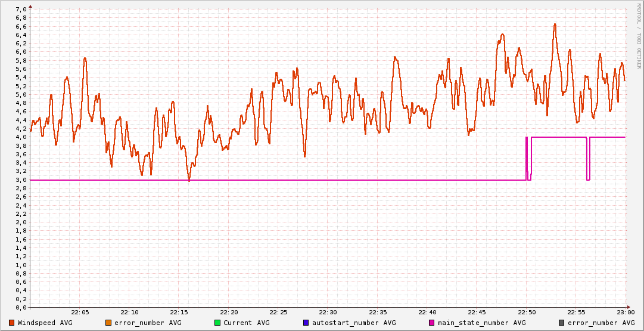
Task: Click the 22:15 time axis label
Action: (x=179, y=313)
